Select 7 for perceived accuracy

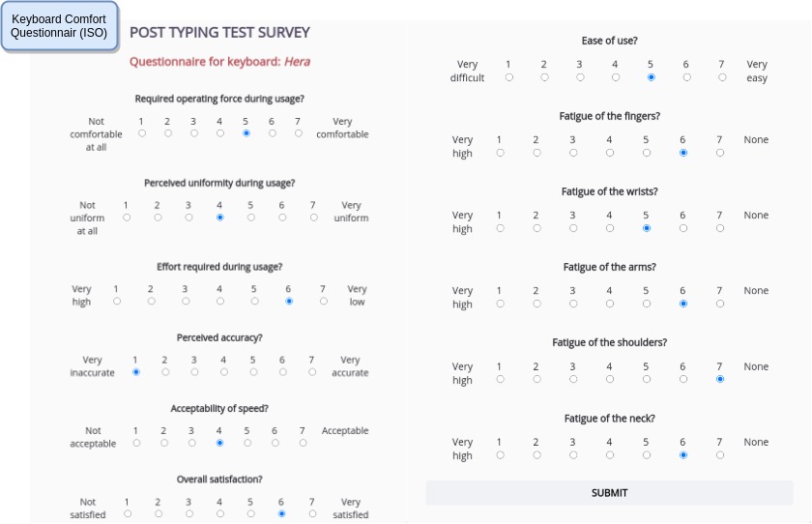pos(312,371)
